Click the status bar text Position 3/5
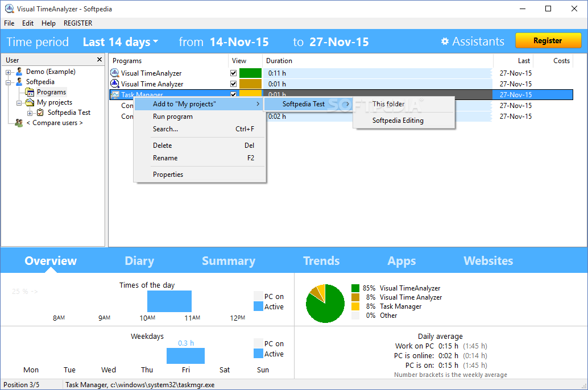 [22, 385]
